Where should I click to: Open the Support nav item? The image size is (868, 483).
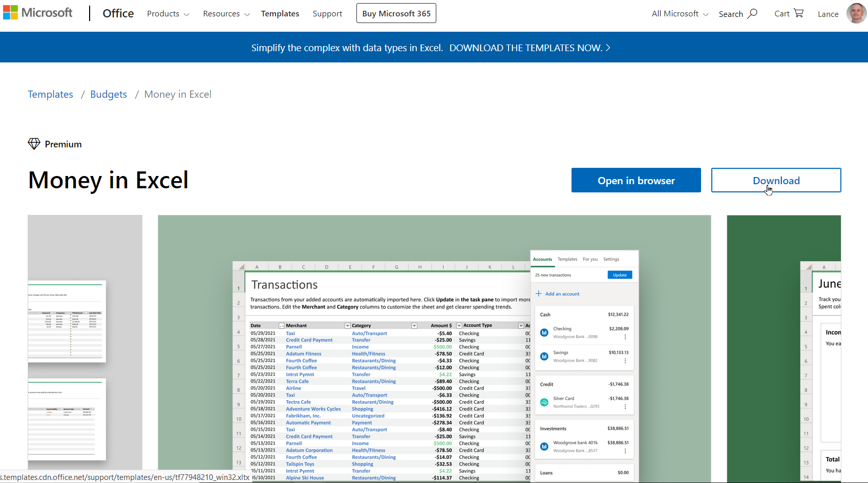coord(327,14)
